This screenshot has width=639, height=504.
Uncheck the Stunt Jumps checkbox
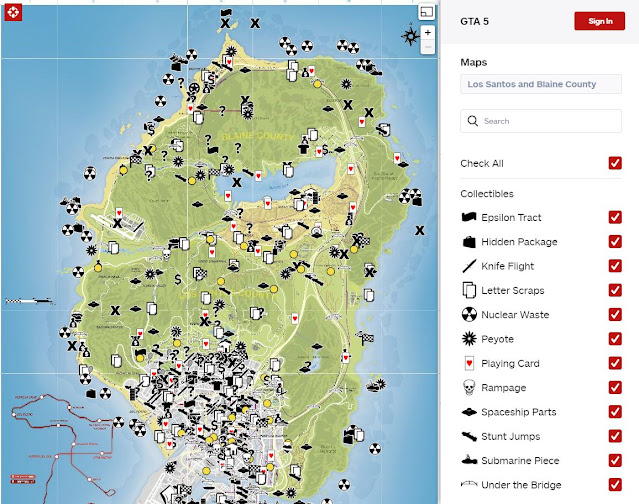tap(615, 436)
